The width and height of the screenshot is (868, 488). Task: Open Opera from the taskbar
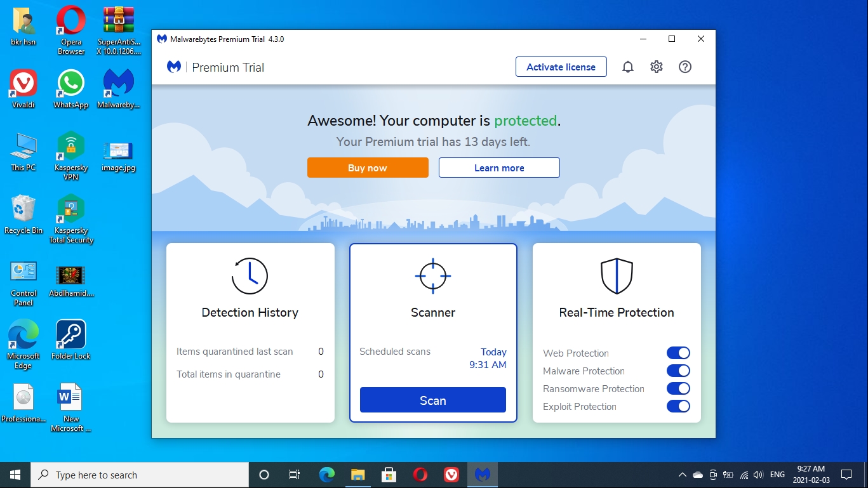coord(420,475)
